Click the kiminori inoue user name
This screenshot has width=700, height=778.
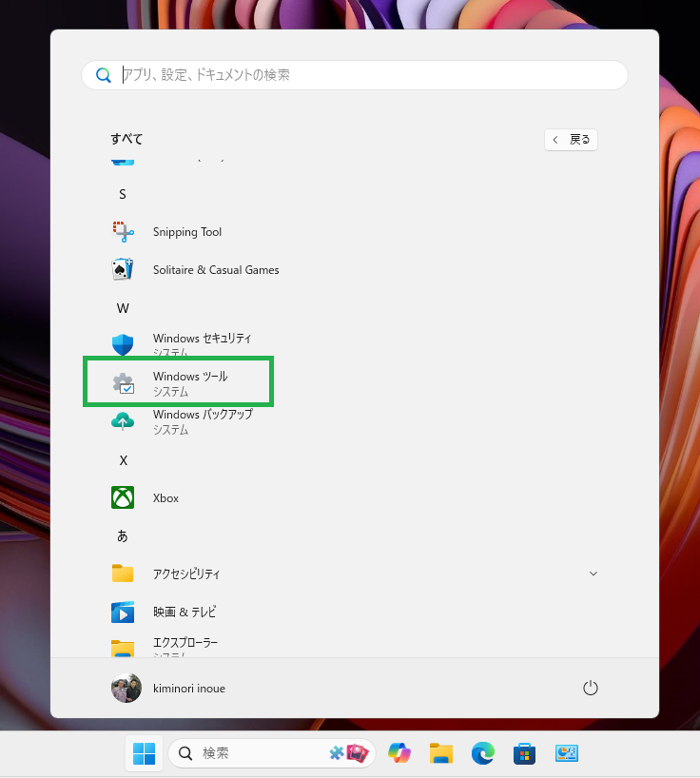tap(189, 689)
